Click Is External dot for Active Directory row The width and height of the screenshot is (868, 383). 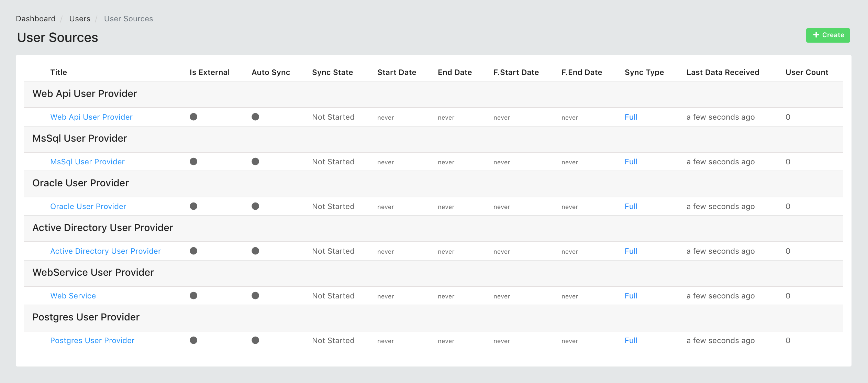(x=193, y=251)
